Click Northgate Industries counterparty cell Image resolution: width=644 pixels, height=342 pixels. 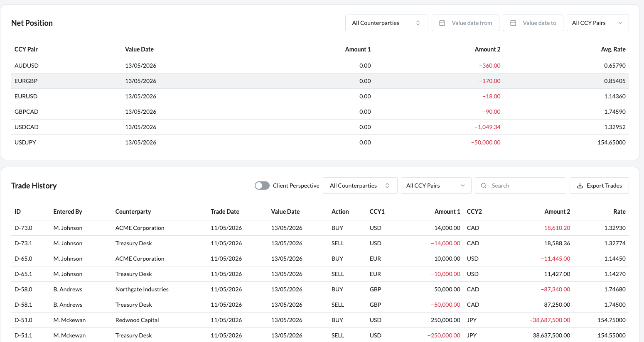142,289
